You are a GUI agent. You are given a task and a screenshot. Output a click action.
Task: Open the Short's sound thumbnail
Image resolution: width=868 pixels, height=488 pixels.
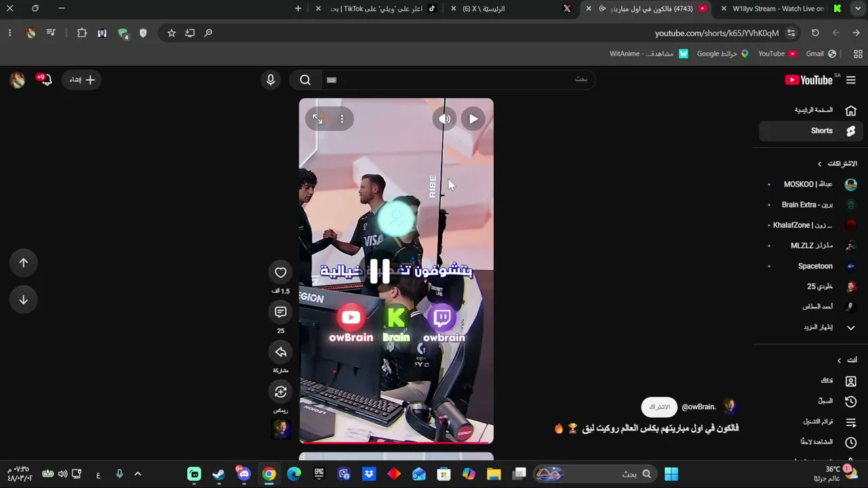(281, 429)
